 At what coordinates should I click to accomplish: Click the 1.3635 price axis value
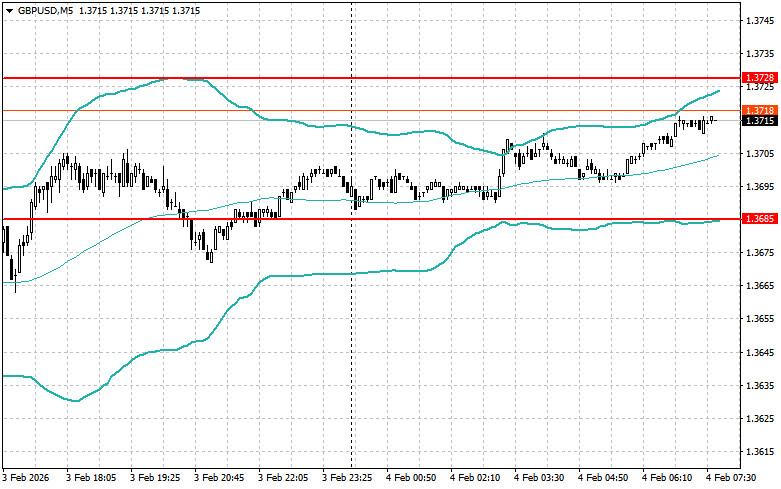pos(761,385)
